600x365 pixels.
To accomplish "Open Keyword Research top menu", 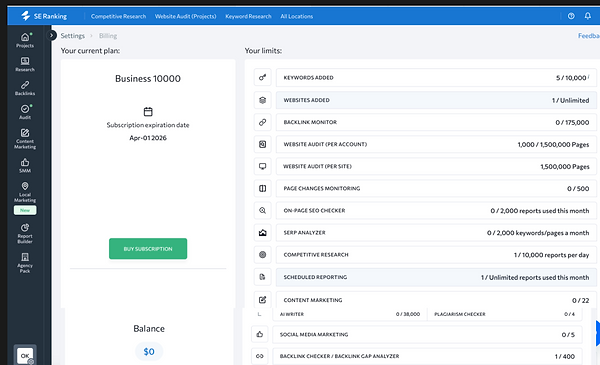I will coord(248,16).
